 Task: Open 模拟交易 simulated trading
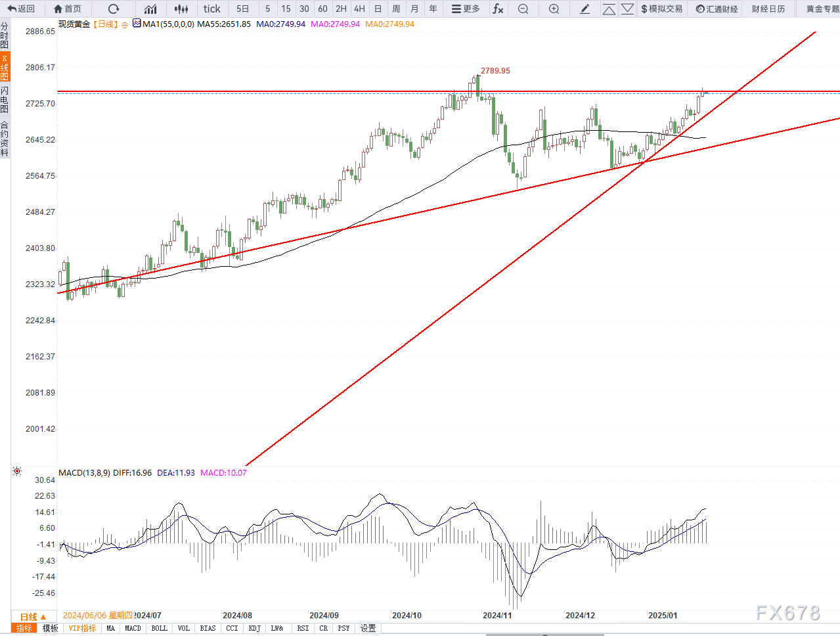(x=661, y=9)
